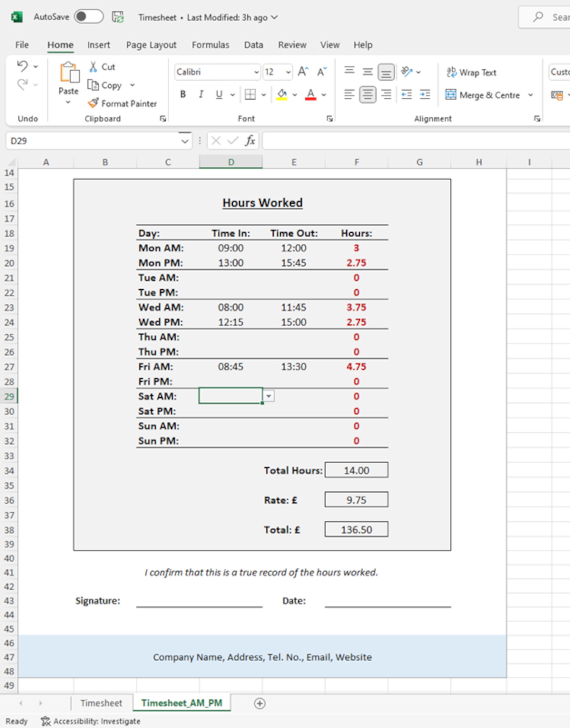This screenshot has width=570, height=728.
Task: Click the Save icon in title bar
Action: [117, 17]
